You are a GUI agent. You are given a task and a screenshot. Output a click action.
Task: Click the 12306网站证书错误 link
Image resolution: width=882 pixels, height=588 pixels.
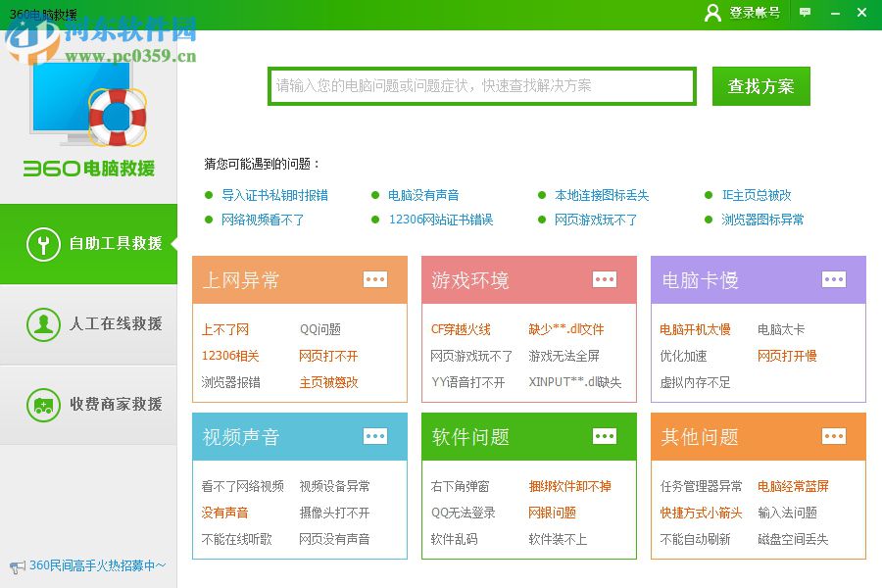(x=443, y=220)
